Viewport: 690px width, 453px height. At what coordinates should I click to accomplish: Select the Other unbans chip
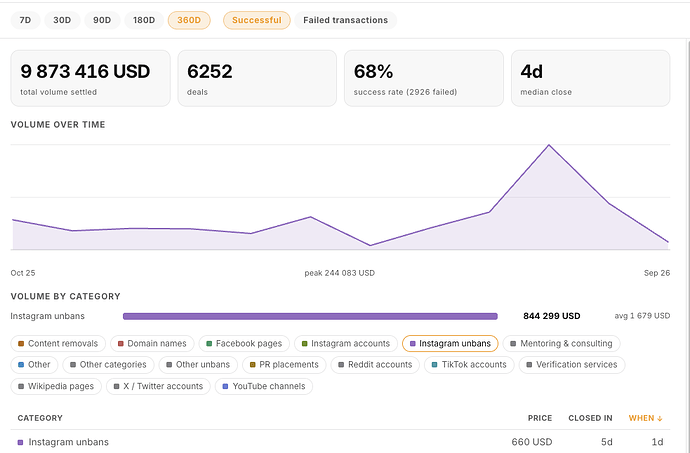198,365
